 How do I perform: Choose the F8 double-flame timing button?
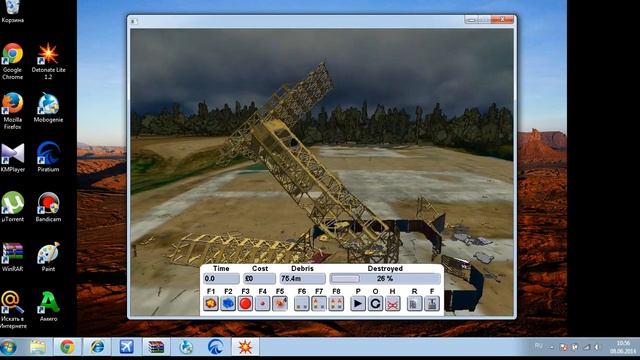click(336, 304)
